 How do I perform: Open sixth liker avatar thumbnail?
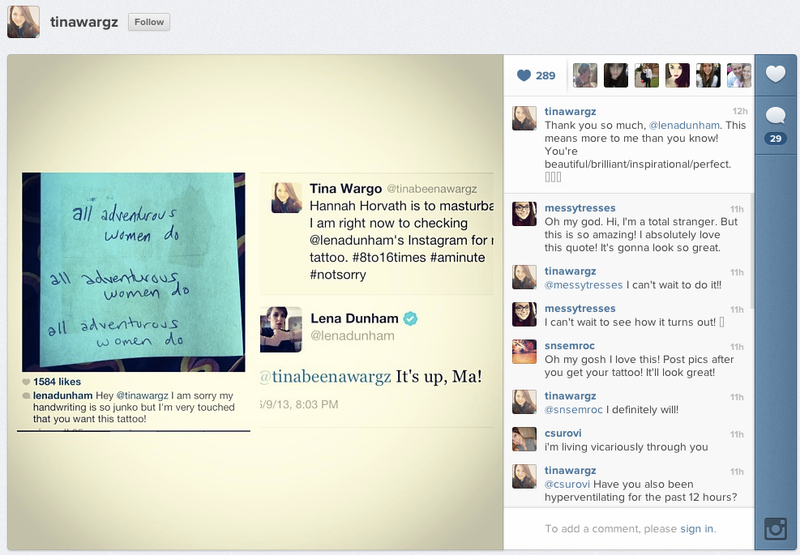pyautogui.click(x=739, y=75)
